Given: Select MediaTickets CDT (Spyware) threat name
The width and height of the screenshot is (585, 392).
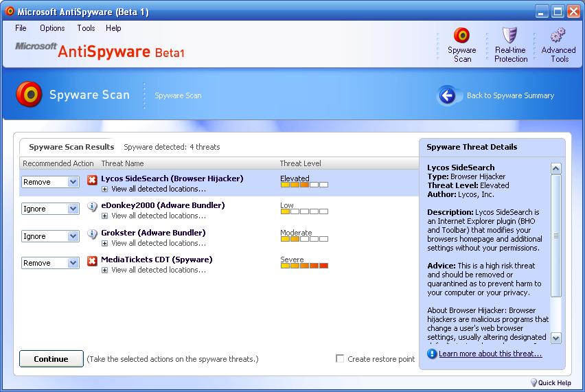Looking at the screenshot, I should [x=157, y=260].
